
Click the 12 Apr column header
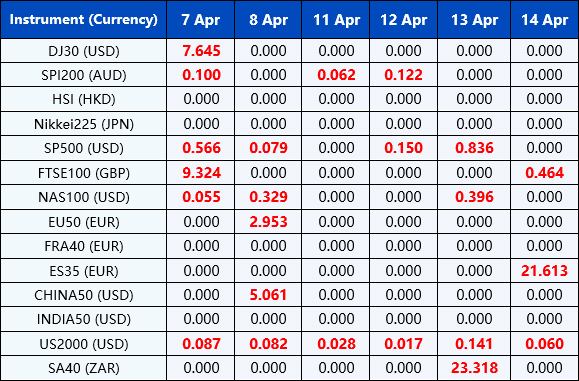pos(403,20)
